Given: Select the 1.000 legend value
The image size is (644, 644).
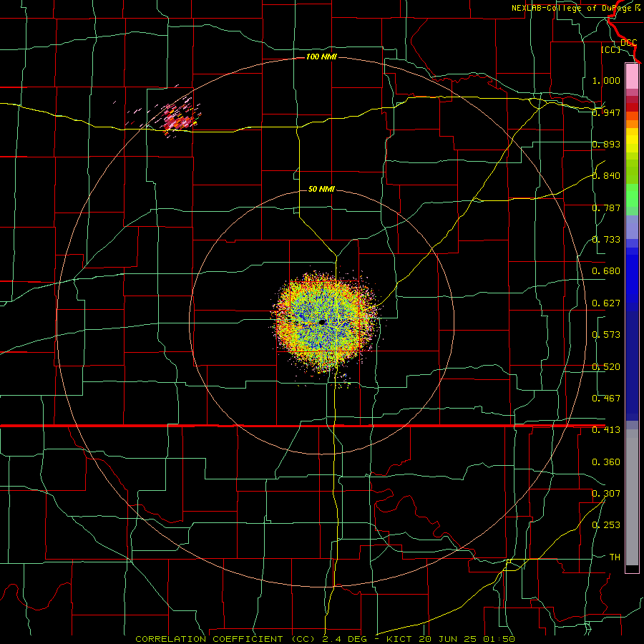Looking at the screenshot, I should [x=606, y=80].
